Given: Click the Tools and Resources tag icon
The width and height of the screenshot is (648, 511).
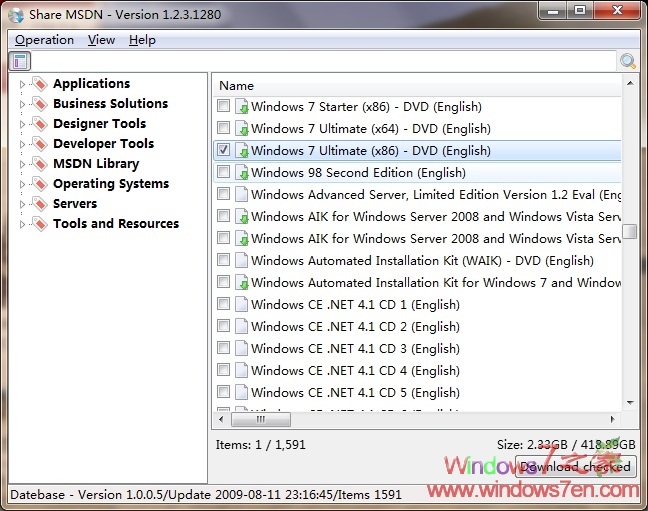Looking at the screenshot, I should pos(40,224).
